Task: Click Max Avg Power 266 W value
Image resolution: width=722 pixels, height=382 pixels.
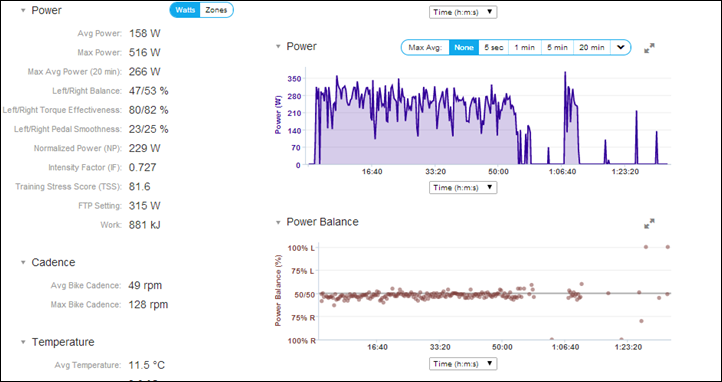Action: click(x=145, y=72)
